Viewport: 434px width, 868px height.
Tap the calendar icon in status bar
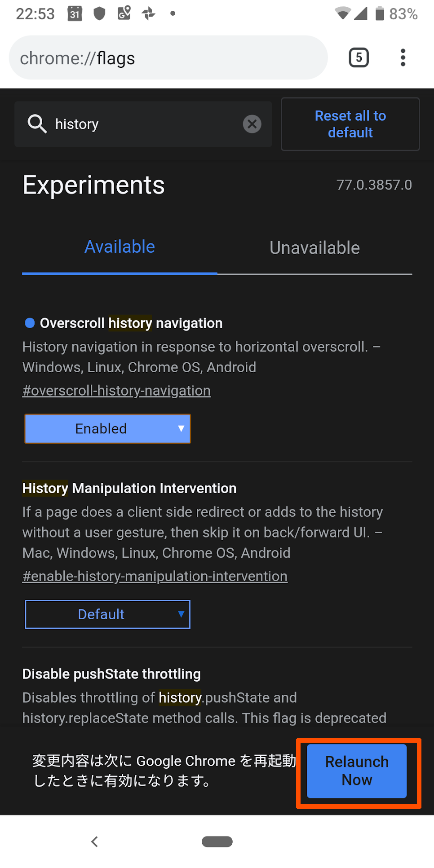75,13
